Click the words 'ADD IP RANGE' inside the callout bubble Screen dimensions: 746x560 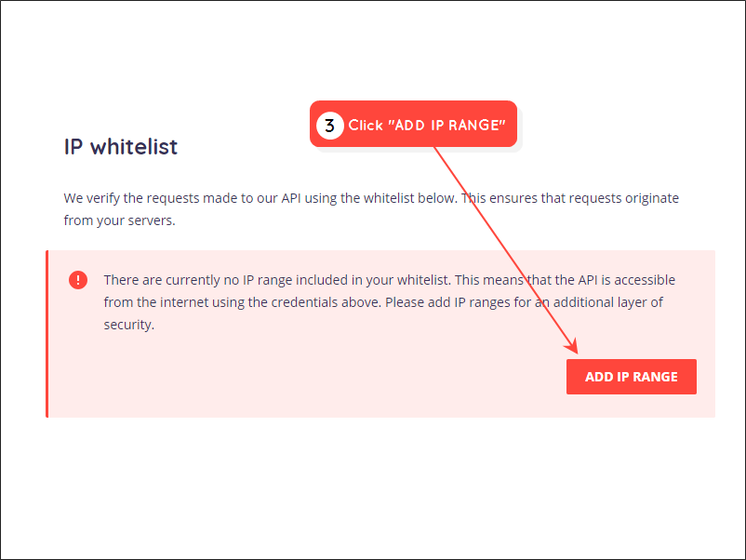pyautogui.click(x=449, y=126)
